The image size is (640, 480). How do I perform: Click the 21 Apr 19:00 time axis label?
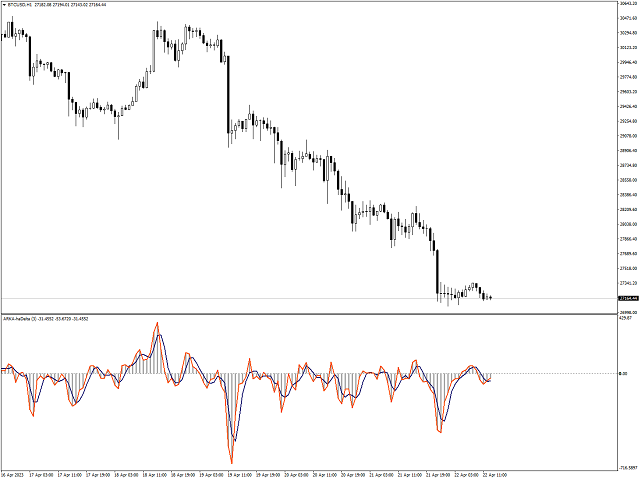click(x=438, y=475)
